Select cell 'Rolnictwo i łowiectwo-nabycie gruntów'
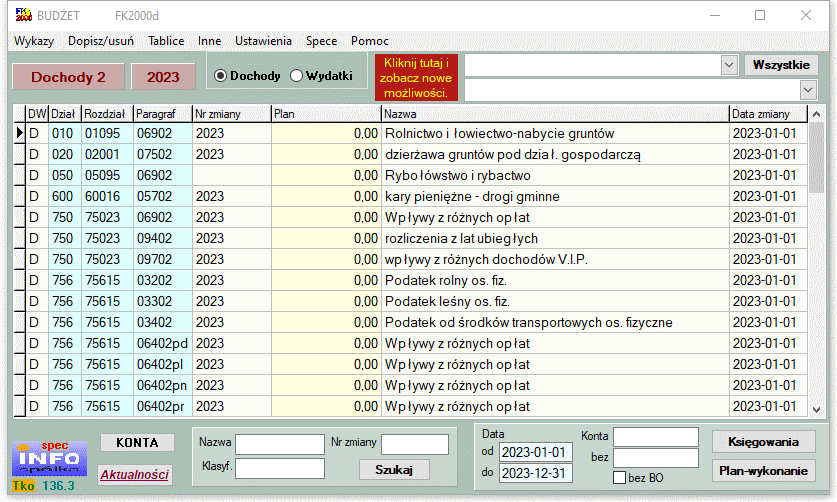This screenshot has width=837, height=502. 555,134
